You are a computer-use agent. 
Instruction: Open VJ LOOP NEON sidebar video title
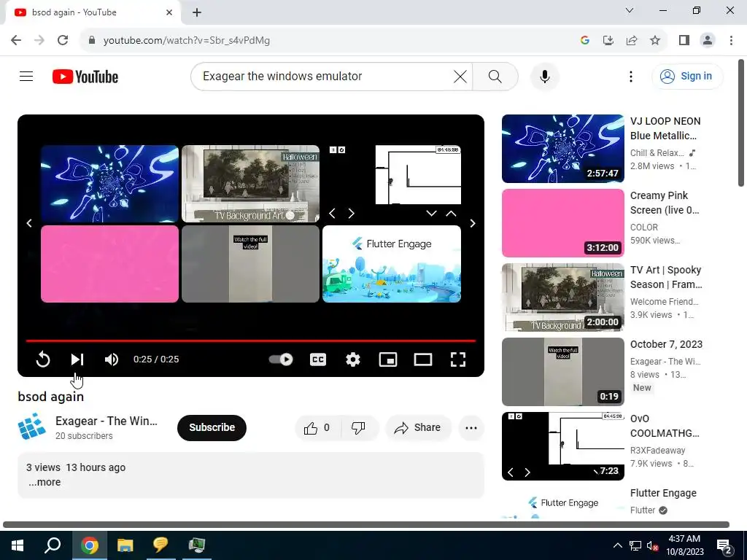click(665, 128)
